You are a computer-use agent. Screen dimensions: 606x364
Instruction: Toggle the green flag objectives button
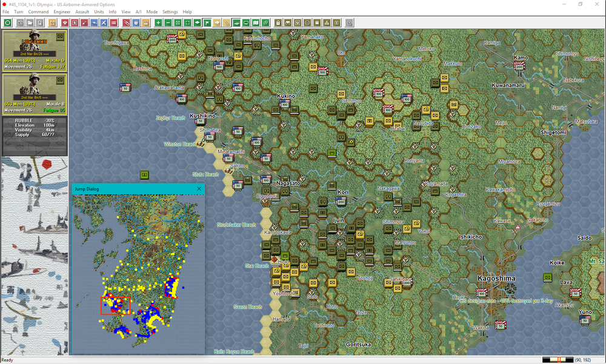tap(207, 23)
